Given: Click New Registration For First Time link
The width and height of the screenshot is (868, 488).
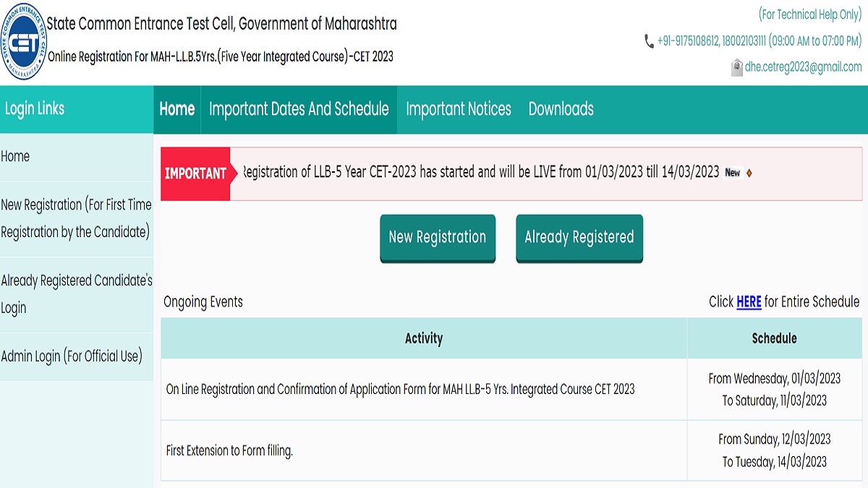Looking at the screenshot, I should (77, 218).
